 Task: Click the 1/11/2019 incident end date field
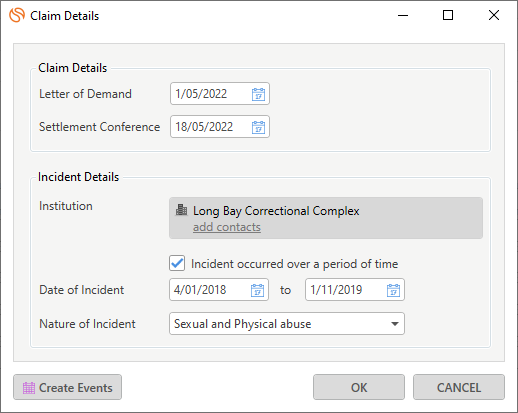point(355,290)
